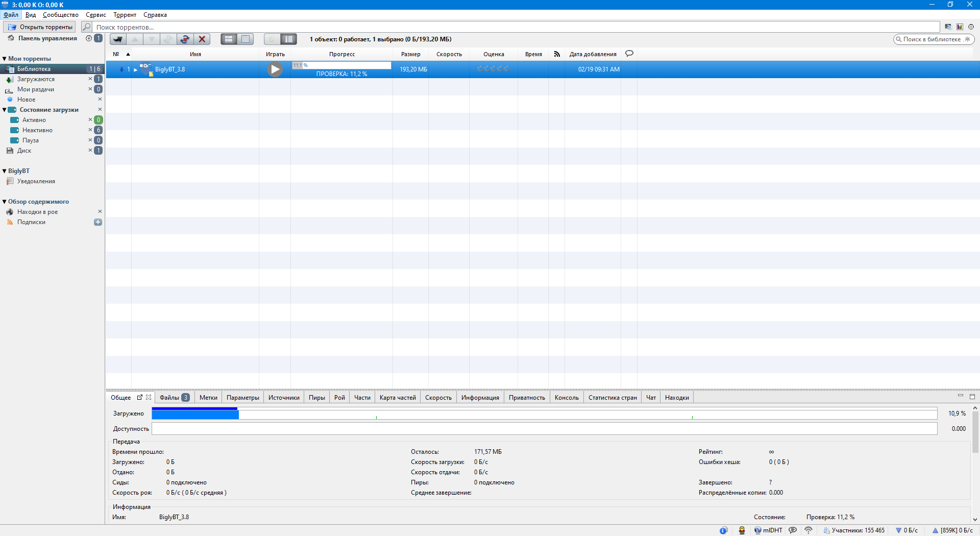Toggle the detailed row view mode button
The image size is (980, 536).
(x=229, y=39)
